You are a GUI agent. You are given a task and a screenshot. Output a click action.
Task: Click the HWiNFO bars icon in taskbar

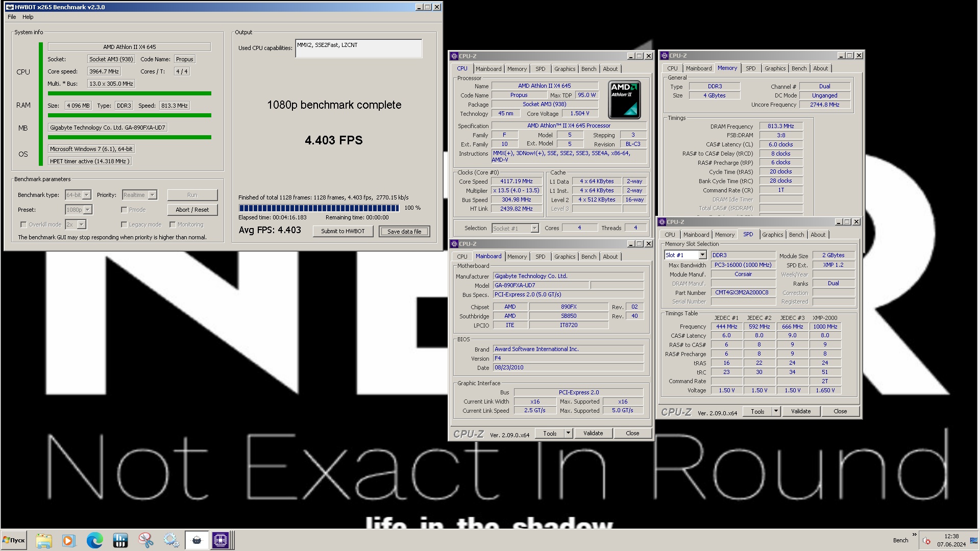click(x=120, y=540)
